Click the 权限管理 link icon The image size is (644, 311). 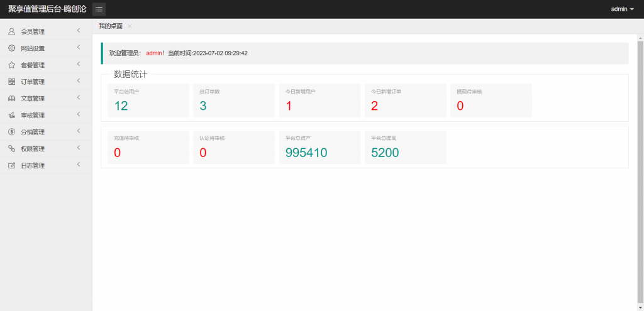(12, 148)
